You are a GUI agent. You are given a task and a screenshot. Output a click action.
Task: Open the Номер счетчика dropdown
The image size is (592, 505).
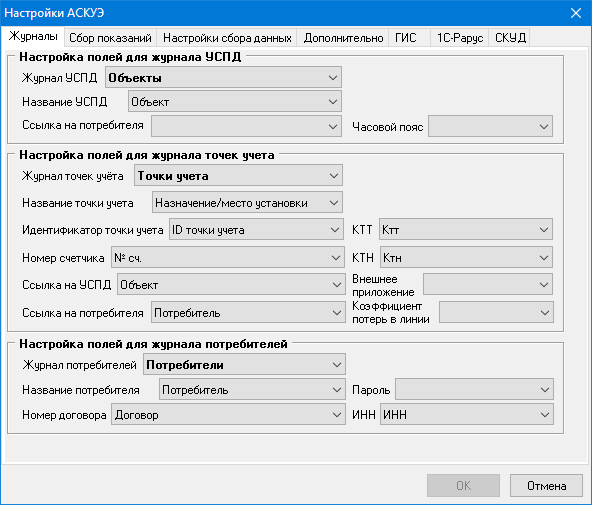coord(228,257)
